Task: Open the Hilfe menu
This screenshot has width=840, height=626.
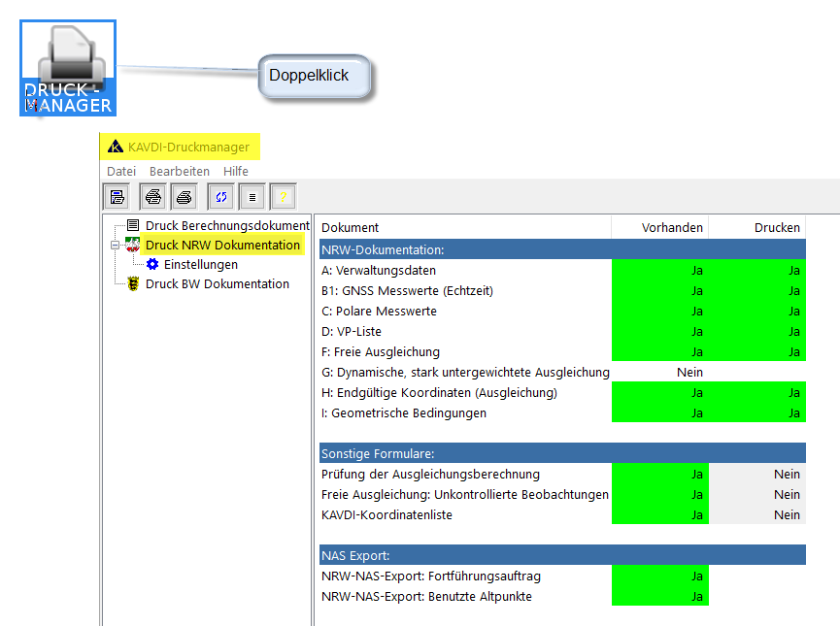Action: tap(236, 172)
